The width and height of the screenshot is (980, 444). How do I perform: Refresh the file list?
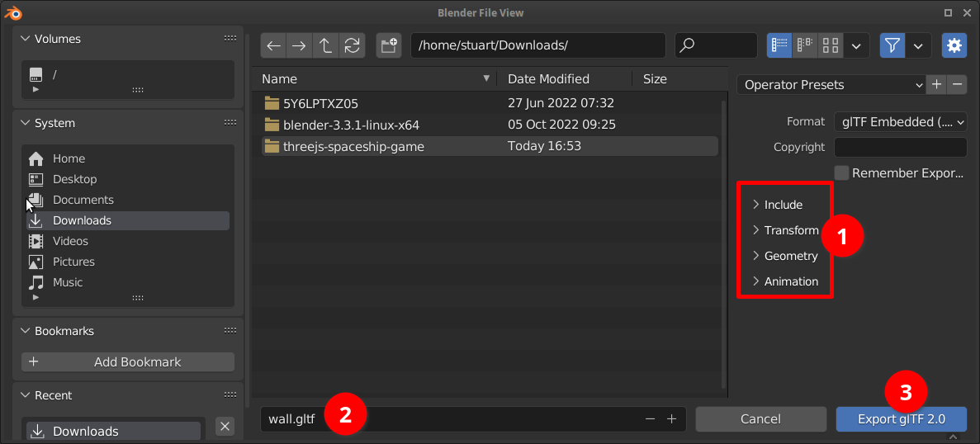click(352, 45)
